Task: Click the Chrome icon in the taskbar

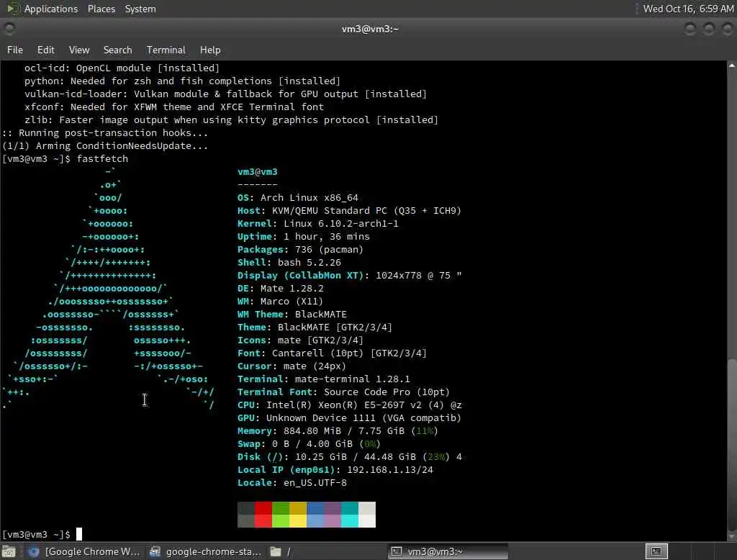Action: tap(33, 551)
